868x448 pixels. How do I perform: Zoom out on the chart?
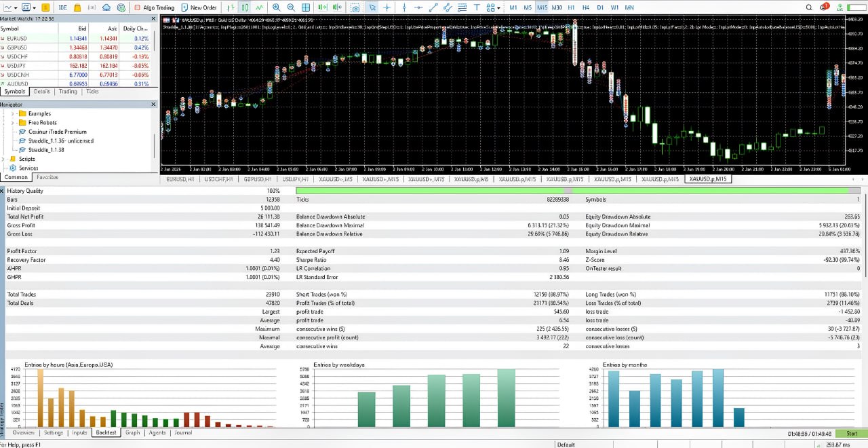coord(291,7)
